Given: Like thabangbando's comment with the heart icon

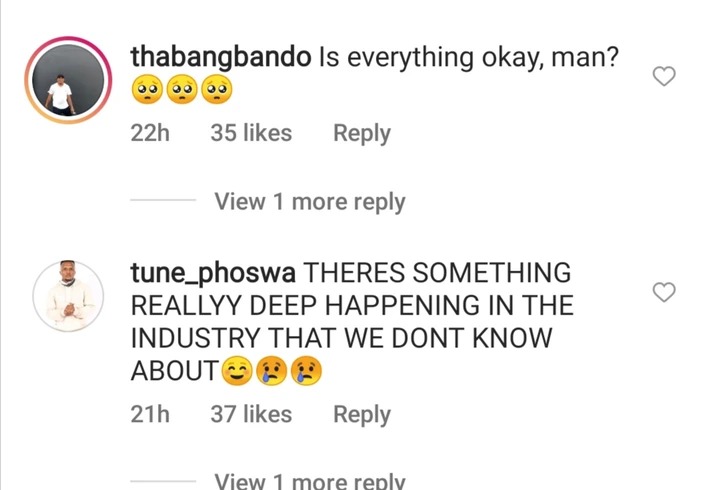Looking at the screenshot, I should tap(664, 76).
